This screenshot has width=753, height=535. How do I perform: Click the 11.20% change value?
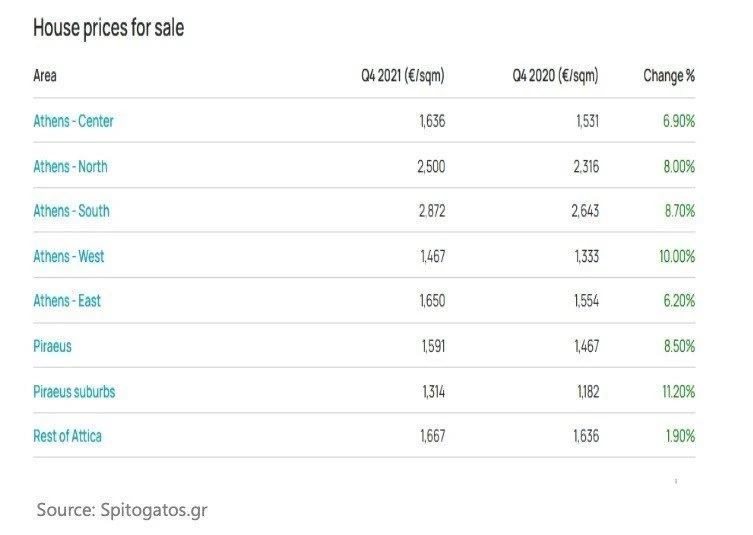tap(675, 391)
